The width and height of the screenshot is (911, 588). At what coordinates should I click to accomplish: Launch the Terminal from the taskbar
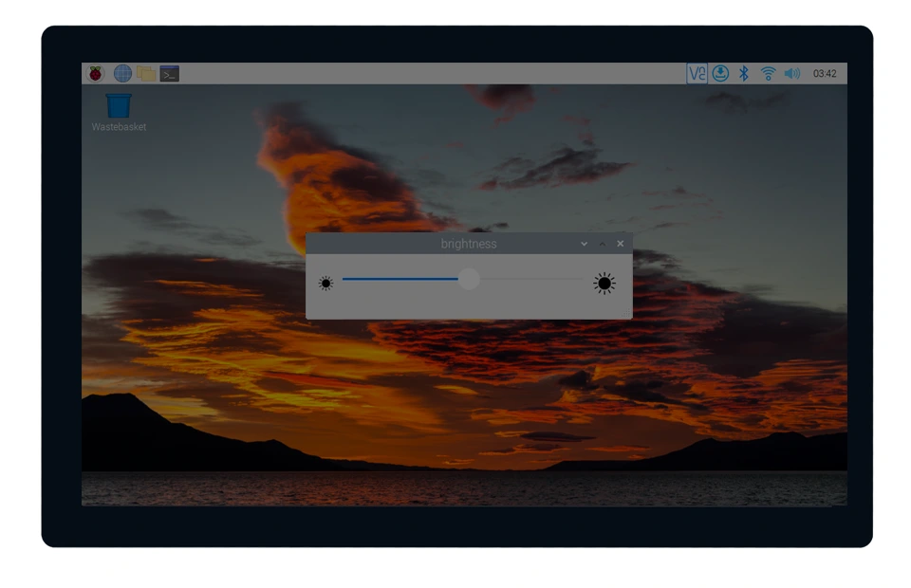[x=170, y=73]
